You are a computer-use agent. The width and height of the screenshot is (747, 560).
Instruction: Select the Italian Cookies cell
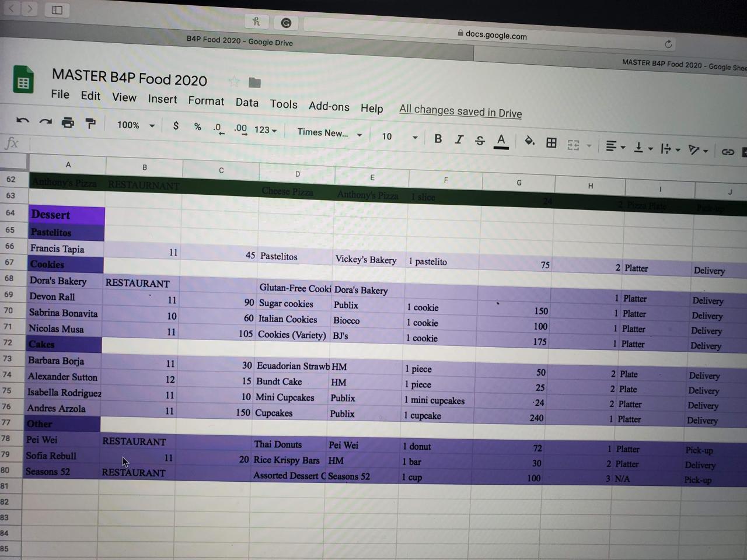(x=295, y=319)
